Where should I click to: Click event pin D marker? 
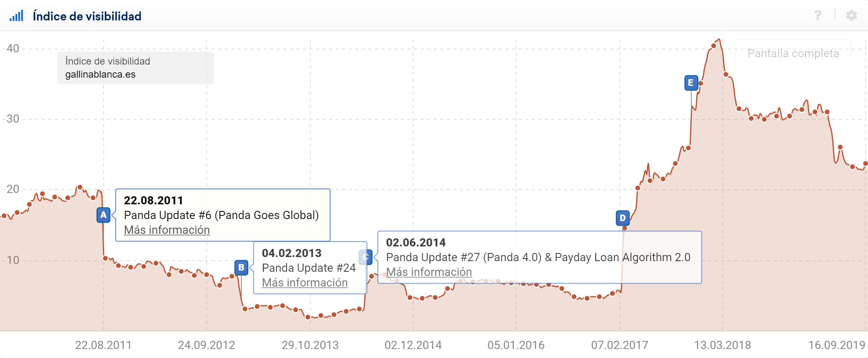[x=623, y=218]
